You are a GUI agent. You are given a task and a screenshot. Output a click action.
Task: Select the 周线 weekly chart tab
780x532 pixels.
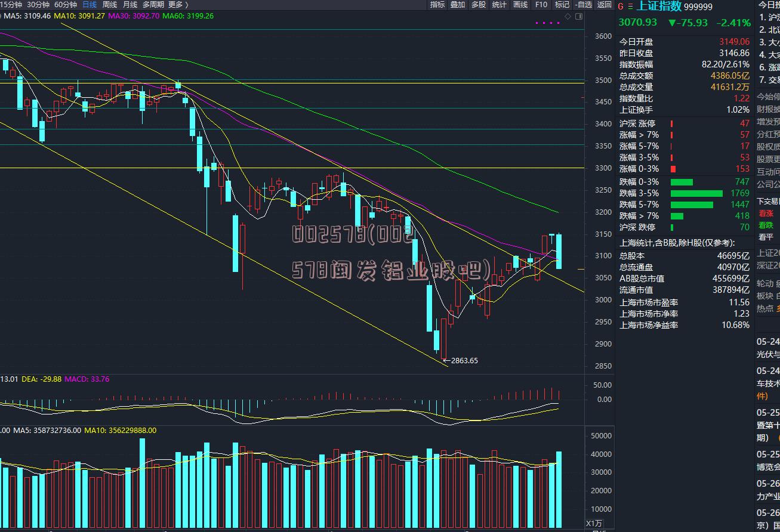109,4
